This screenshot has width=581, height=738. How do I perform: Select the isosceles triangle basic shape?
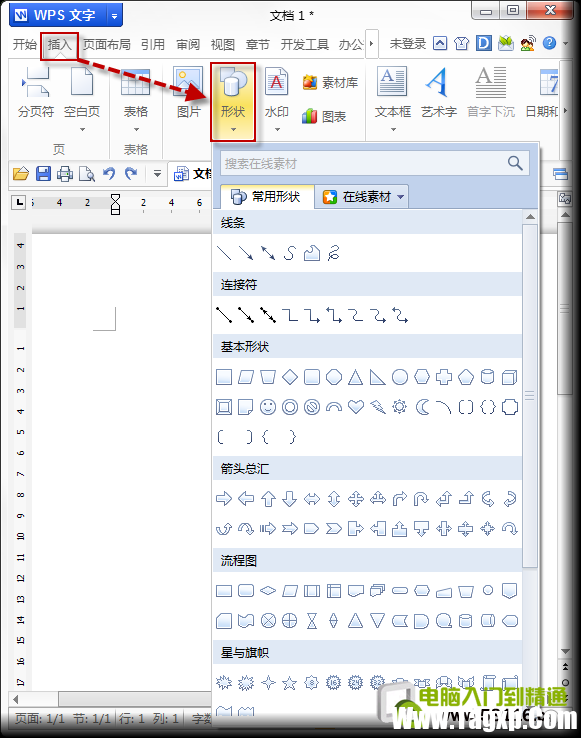pos(355,377)
